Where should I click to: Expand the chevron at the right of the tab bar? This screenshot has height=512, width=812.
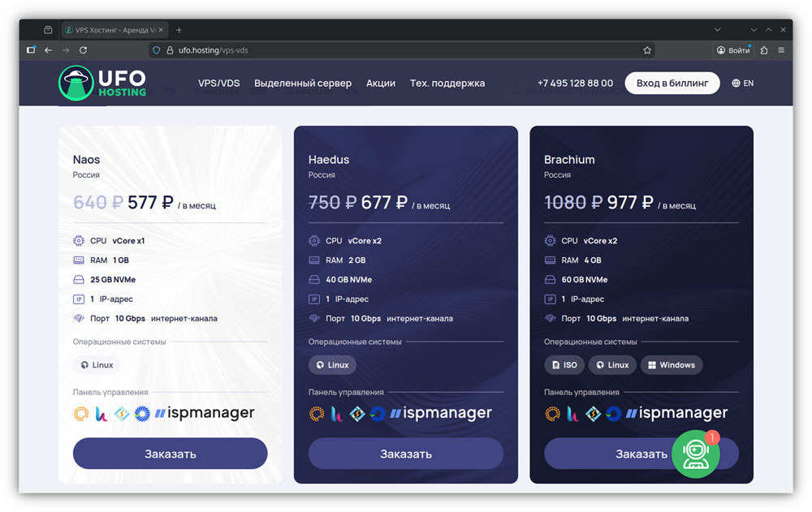(718, 28)
